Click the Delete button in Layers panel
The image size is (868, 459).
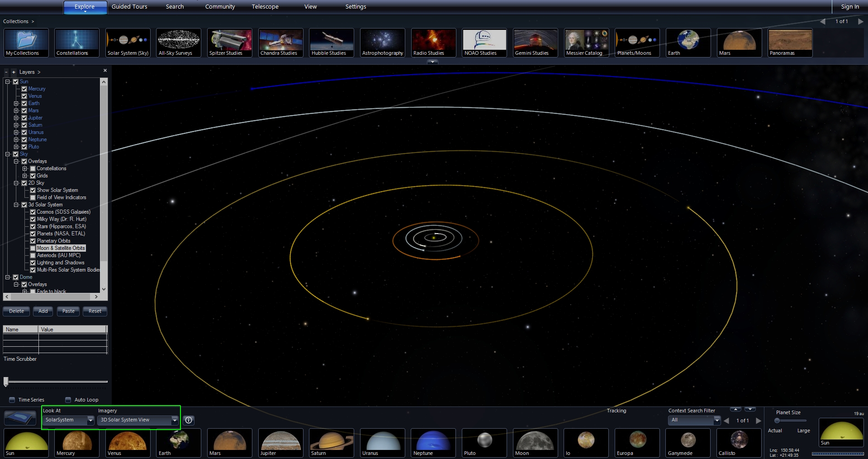[16, 311]
